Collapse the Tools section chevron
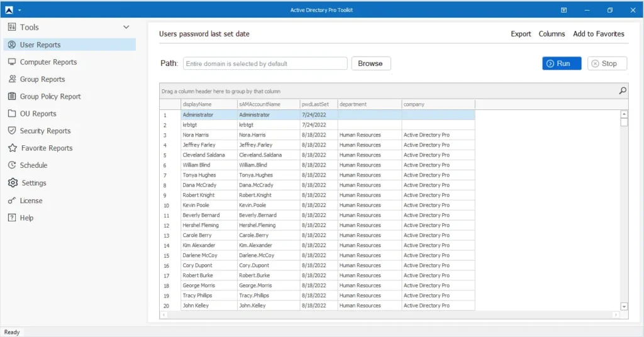Screen dimensions: 644x337 126,27
